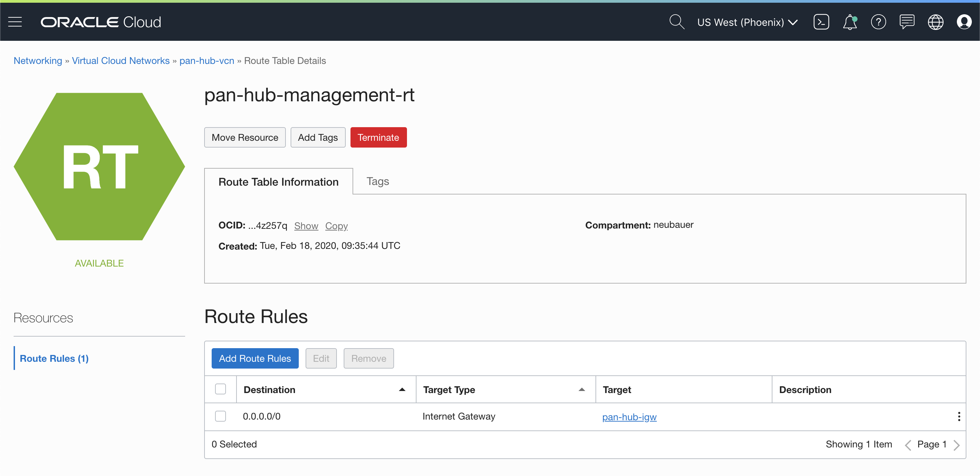Expand the US West (Phoenix) region dropdown

click(747, 22)
